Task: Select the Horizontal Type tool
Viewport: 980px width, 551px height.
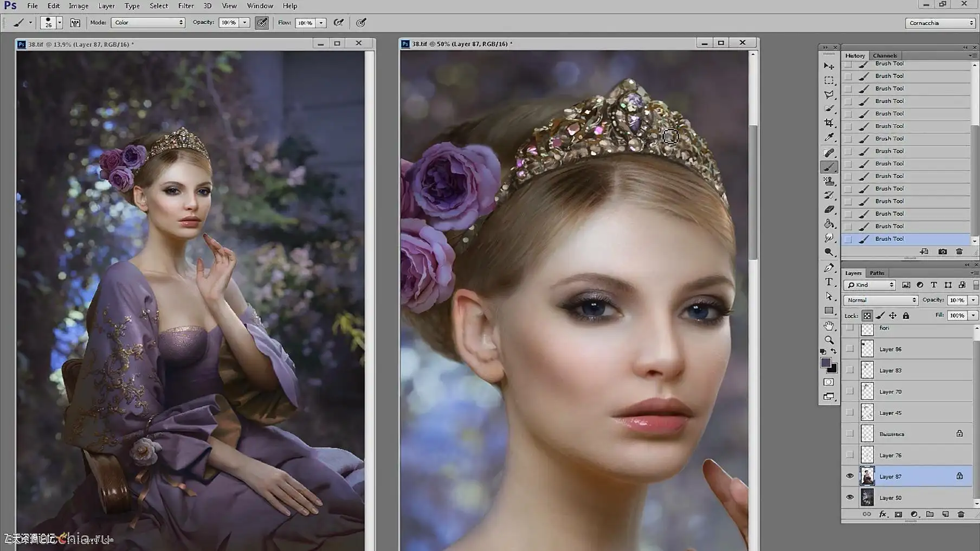Action: click(829, 282)
